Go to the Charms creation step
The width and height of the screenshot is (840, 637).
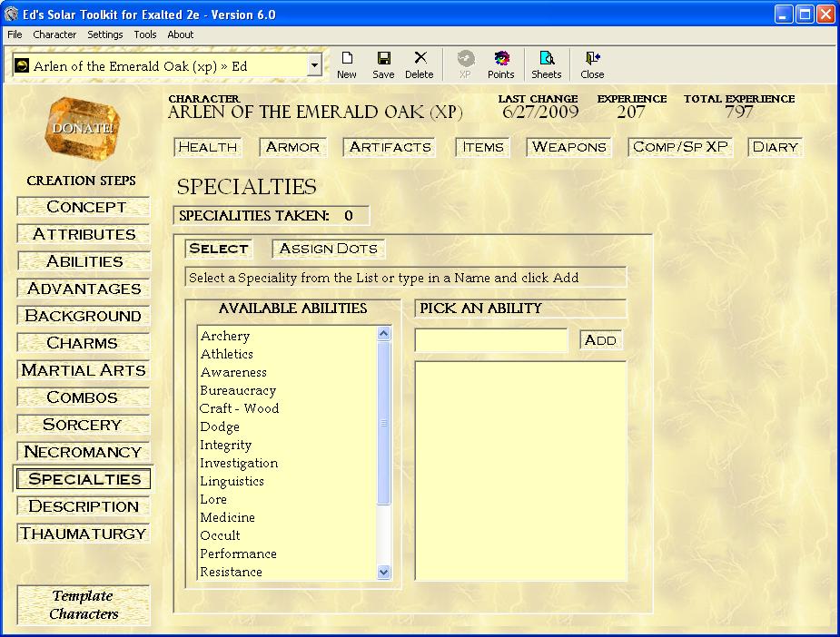click(x=84, y=343)
